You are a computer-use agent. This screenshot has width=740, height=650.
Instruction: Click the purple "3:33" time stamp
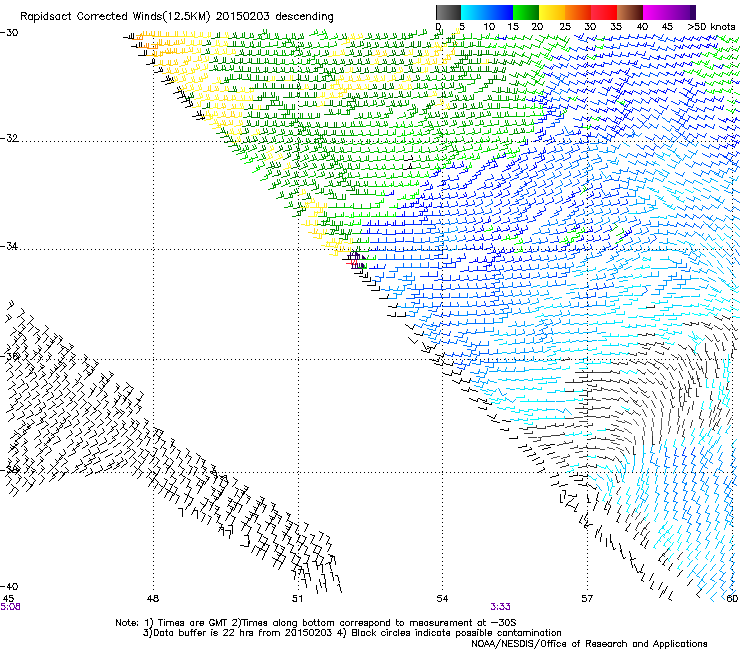pyautogui.click(x=500, y=607)
